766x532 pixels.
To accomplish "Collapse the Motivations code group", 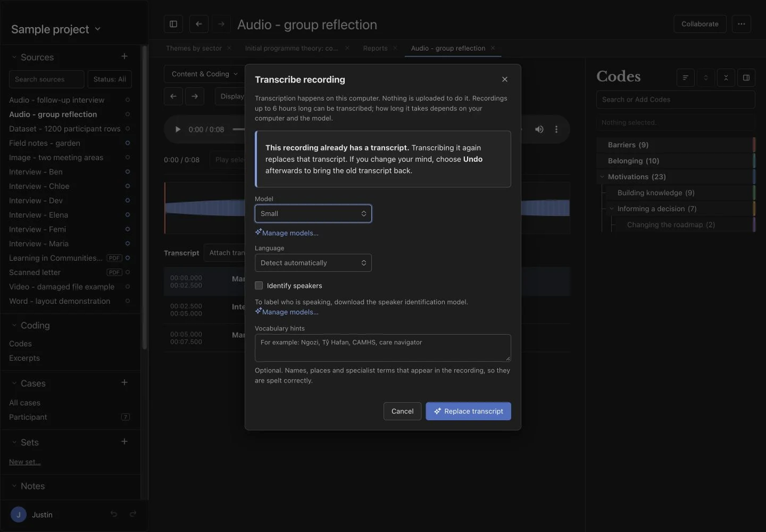I will point(602,177).
